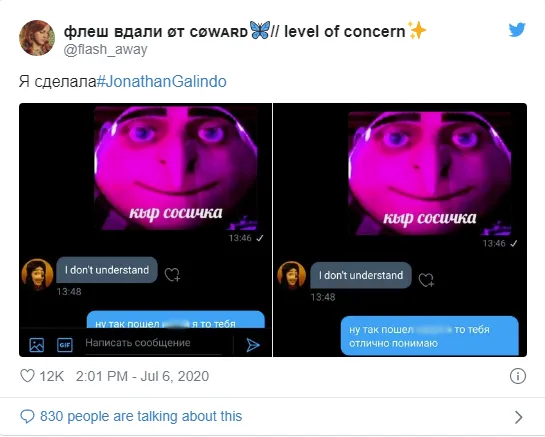Open the left pink Gru image
The width and height of the screenshot is (545, 437).
click(176, 168)
